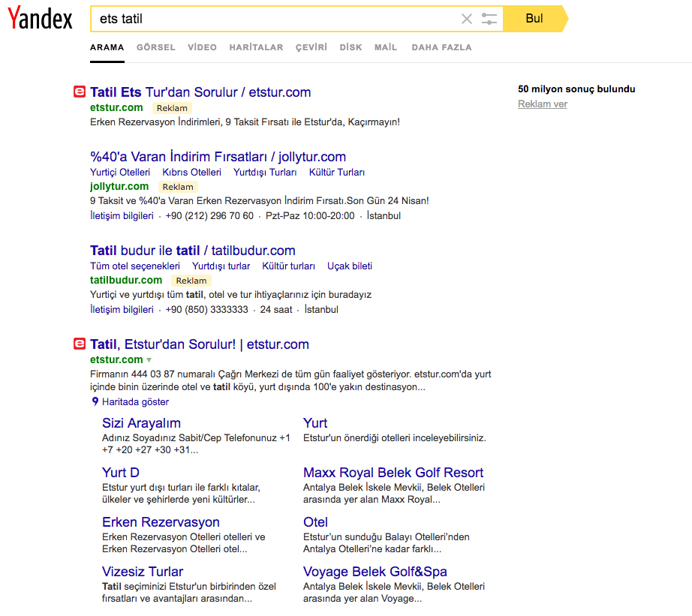
Task: Open the Yurt D sitelink
Action: [121, 473]
